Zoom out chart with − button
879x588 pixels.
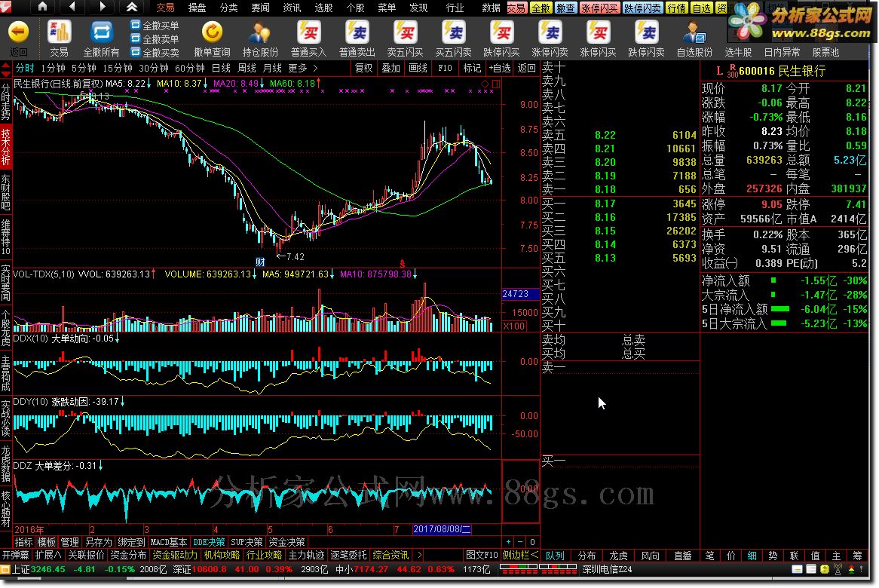coord(520,542)
